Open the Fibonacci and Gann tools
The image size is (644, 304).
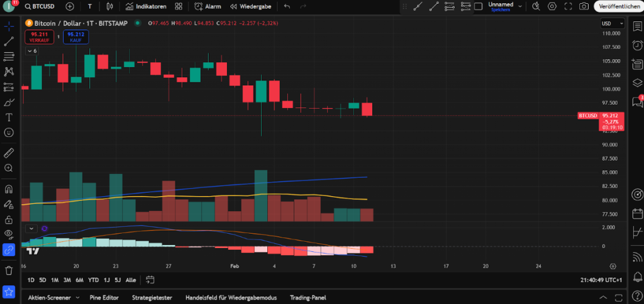(x=9, y=56)
